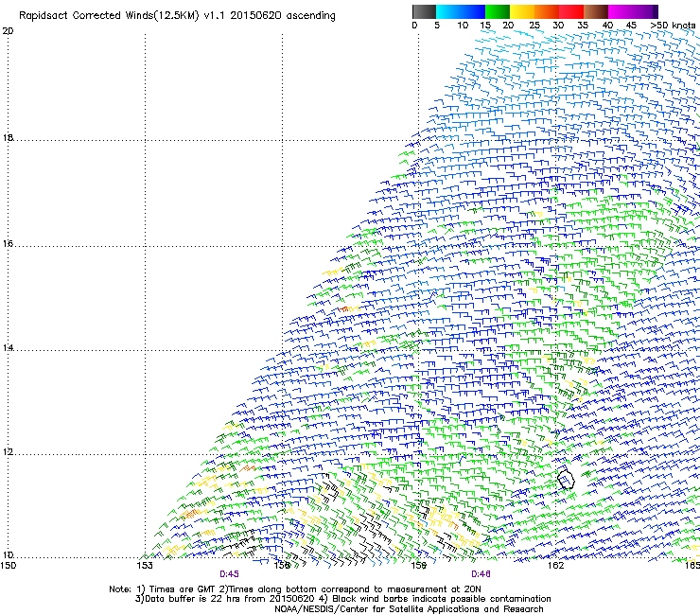Click the blue 10-15 knots color segment
This screenshot has width=700, height=615.
coord(473,11)
